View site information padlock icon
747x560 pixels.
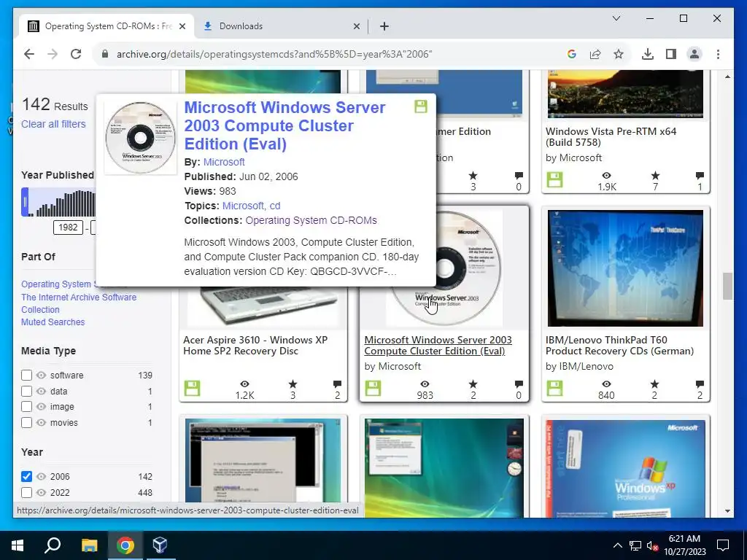coord(105,54)
